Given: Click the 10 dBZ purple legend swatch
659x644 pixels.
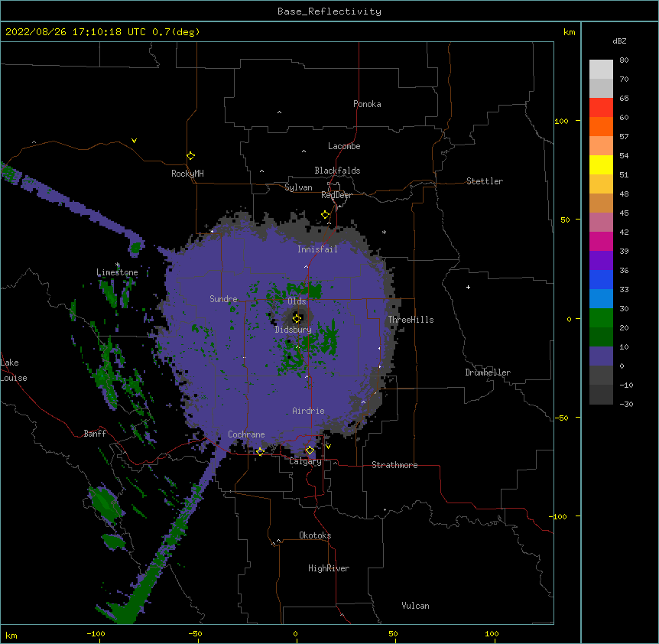Looking at the screenshot, I should tap(601, 356).
